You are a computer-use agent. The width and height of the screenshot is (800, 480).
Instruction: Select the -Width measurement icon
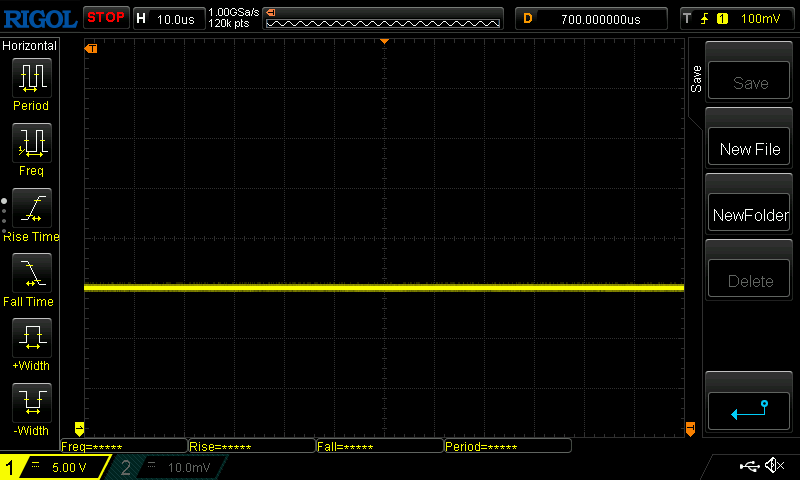(x=31, y=403)
